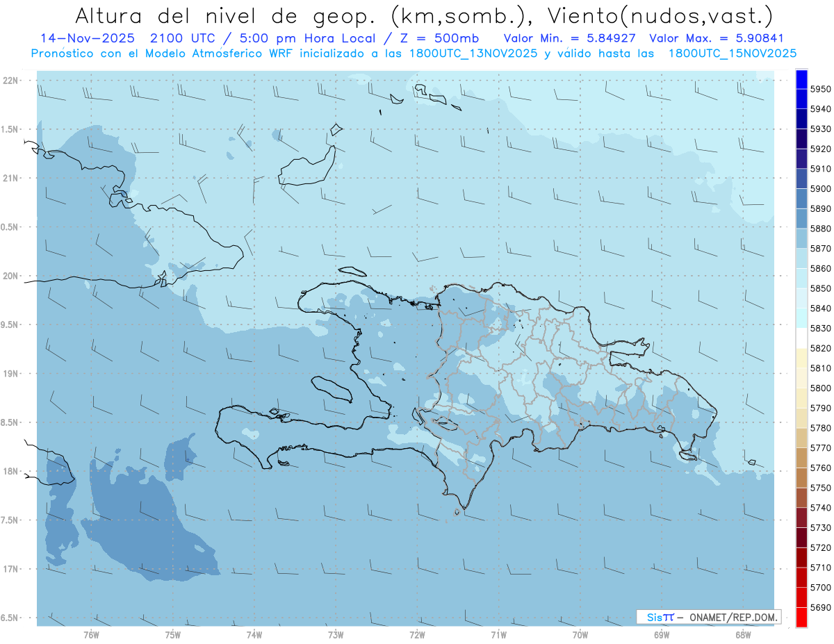Click the '72W' longitude label
This screenshot has height=644, width=834.
tap(417, 634)
